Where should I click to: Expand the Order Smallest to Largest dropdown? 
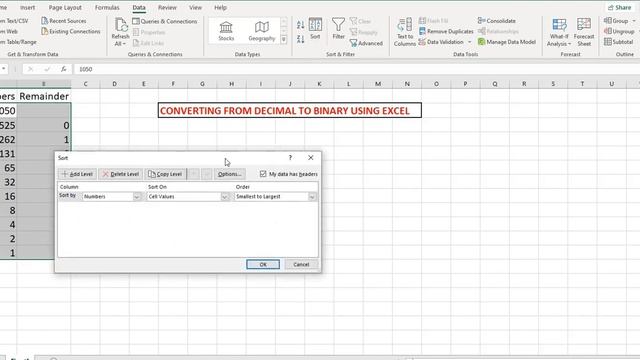pos(312,197)
